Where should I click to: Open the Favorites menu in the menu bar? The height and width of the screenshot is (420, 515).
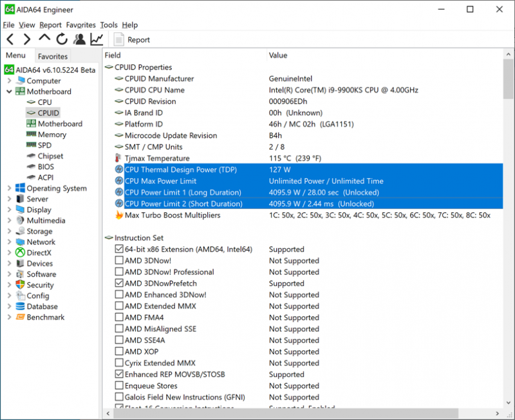(x=81, y=25)
